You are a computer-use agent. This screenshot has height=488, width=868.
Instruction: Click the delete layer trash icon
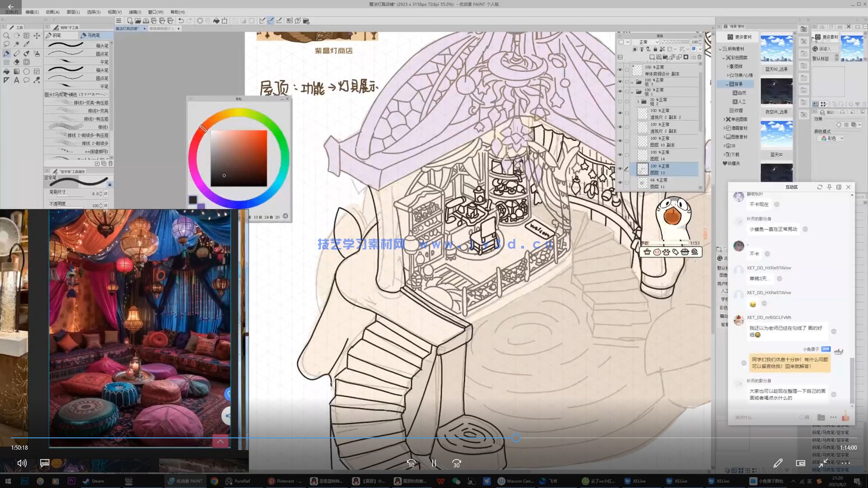point(699,57)
